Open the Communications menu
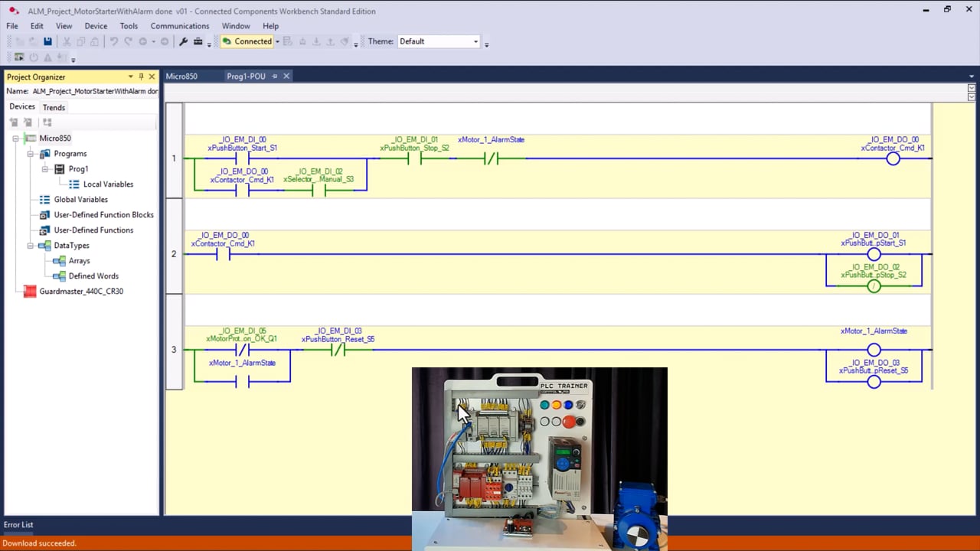The height and width of the screenshot is (551, 980). point(180,26)
